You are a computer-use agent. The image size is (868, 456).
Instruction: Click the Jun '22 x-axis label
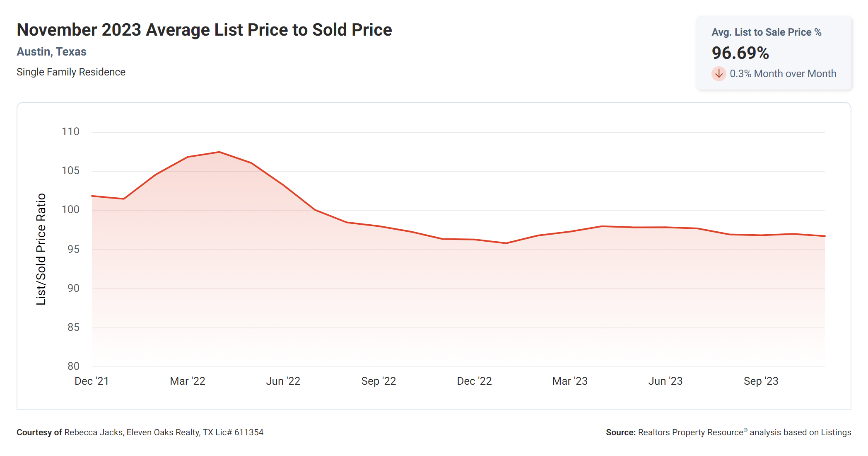[x=283, y=381]
